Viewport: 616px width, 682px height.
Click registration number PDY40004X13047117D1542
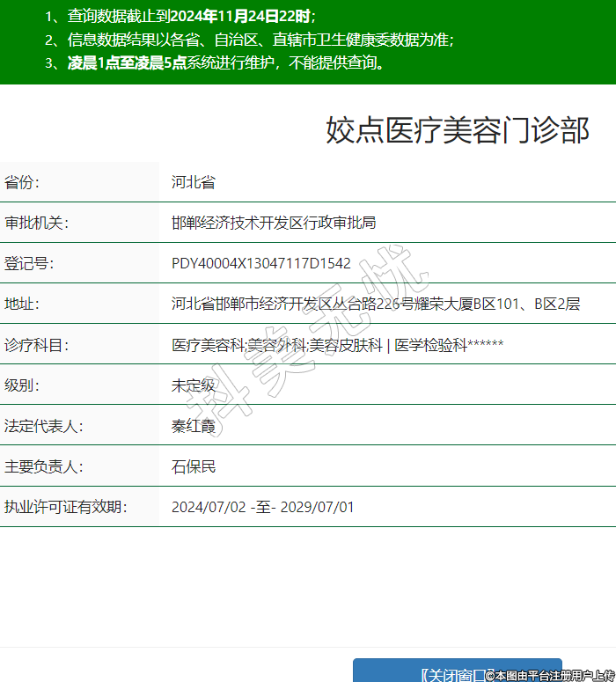261,263
